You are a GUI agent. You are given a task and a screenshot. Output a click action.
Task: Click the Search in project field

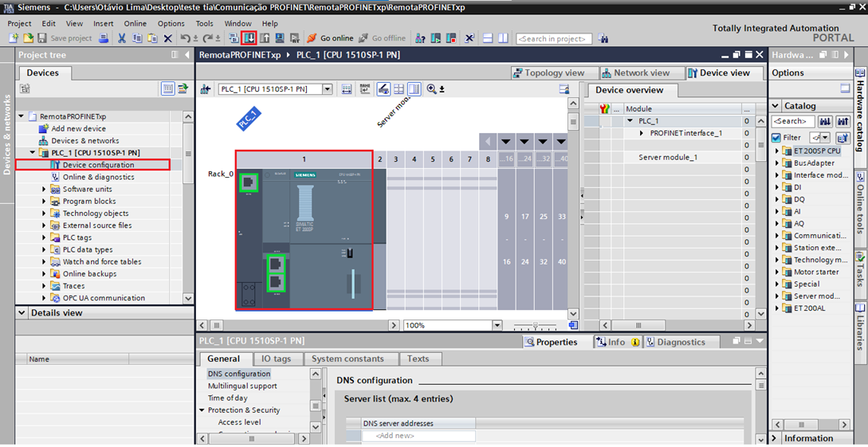(553, 38)
